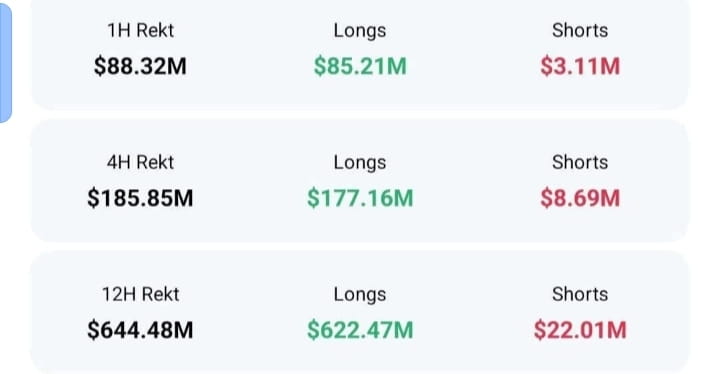715x374 pixels.
Task: Select the $8.69M shorts amount
Action: coord(580,198)
